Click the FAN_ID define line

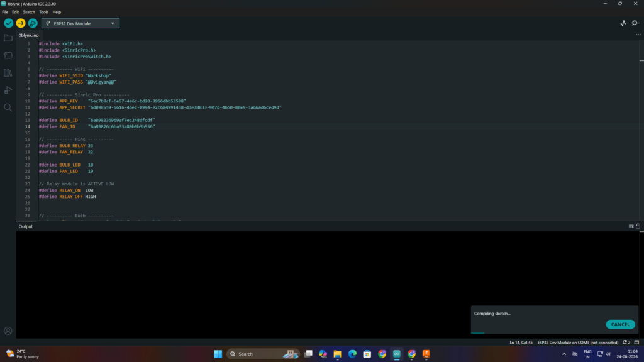coord(96,126)
